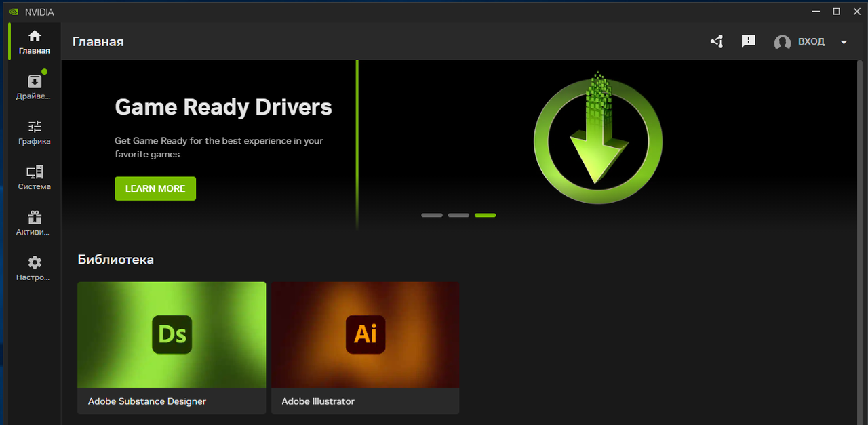Select the third green carousel indicator
This screenshot has height=425, width=868.
(x=486, y=215)
